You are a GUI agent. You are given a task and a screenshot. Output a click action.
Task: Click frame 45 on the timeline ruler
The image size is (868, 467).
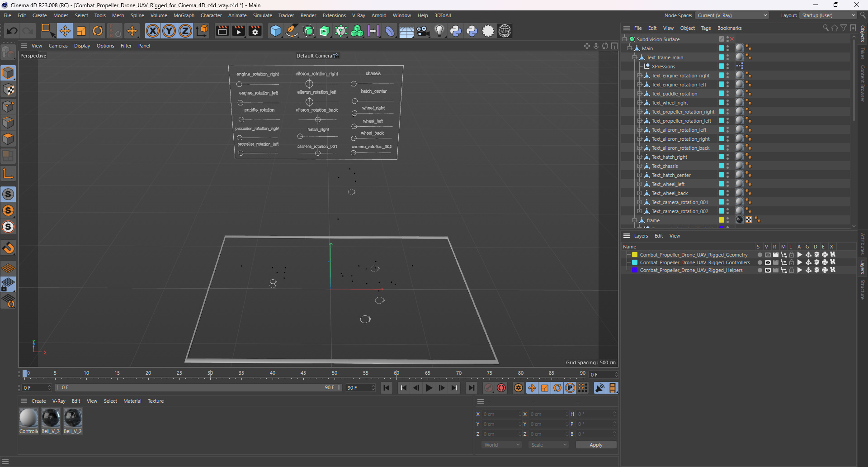pos(303,373)
